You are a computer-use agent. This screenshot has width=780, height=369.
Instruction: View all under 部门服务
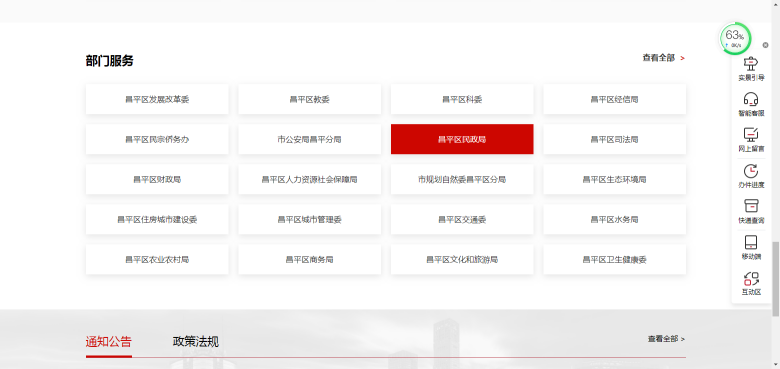coord(664,58)
